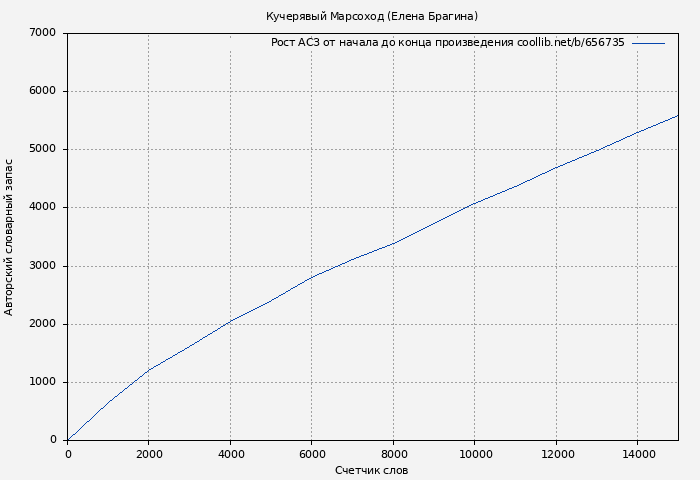Click the y-axis tick label 3000

pyautogui.click(x=43, y=266)
